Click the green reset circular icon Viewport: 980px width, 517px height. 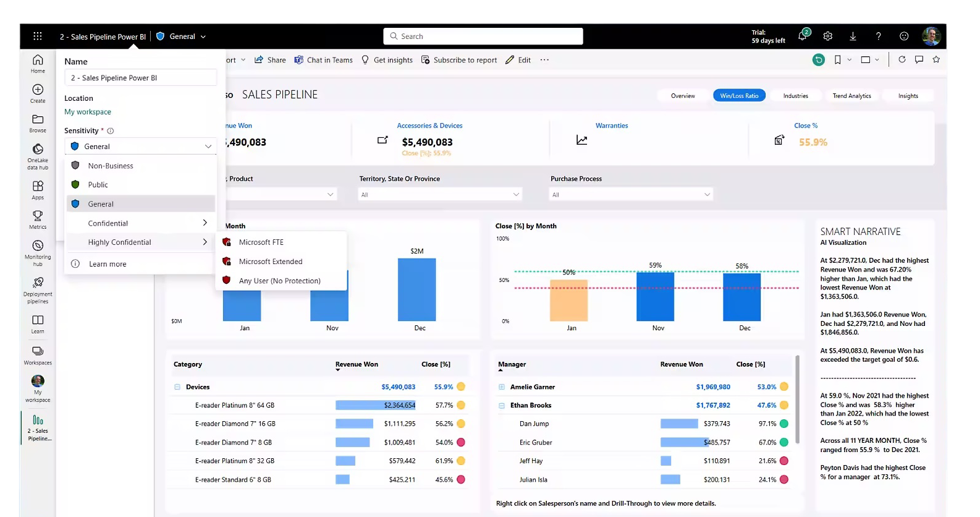tap(819, 60)
